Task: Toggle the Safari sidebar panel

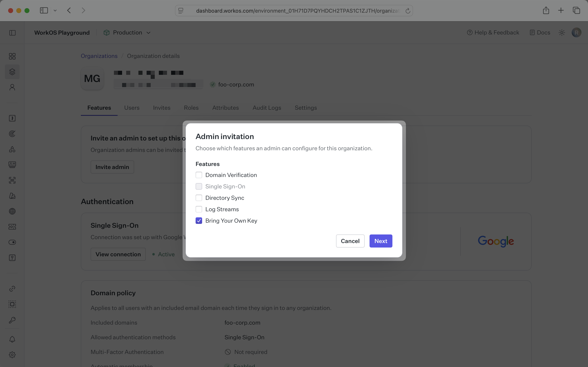Action: 44,10
